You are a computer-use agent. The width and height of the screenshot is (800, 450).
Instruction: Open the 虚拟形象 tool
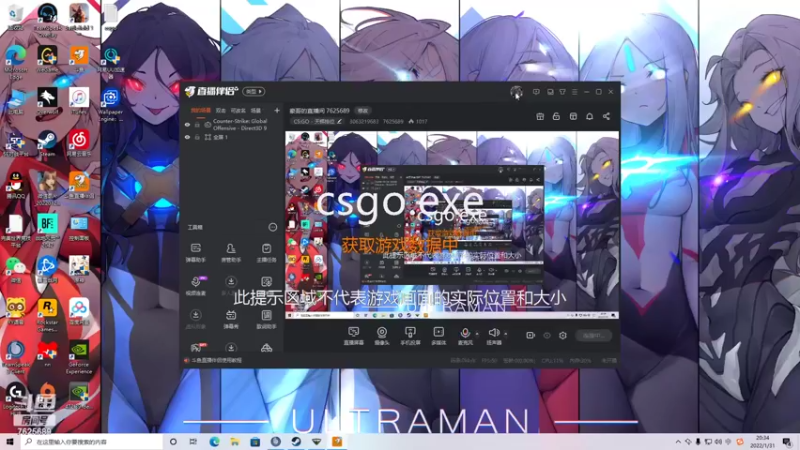pyautogui.click(x=195, y=319)
